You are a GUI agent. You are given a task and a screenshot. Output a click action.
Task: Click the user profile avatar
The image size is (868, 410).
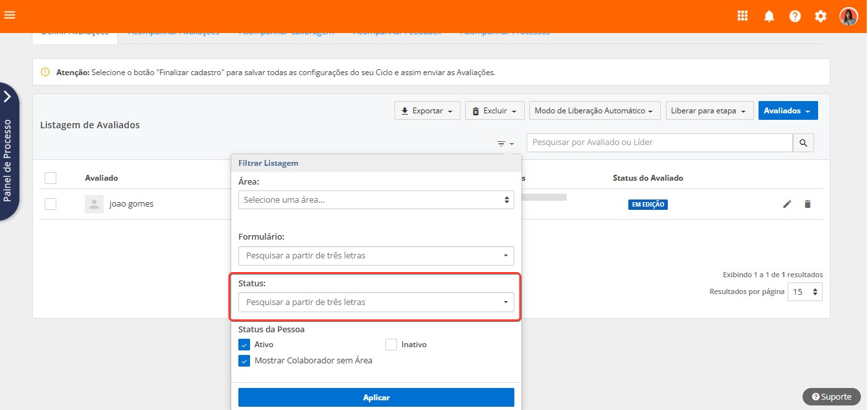pyautogui.click(x=849, y=16)
